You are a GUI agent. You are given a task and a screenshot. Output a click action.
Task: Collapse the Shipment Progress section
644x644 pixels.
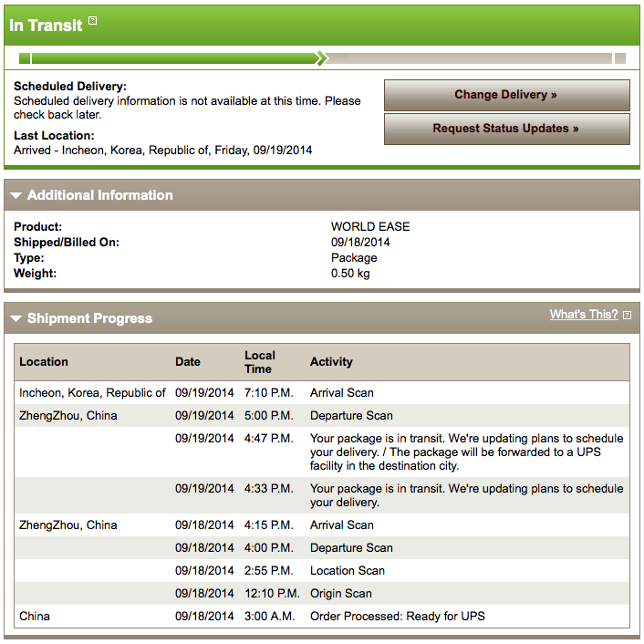[16, 318]
